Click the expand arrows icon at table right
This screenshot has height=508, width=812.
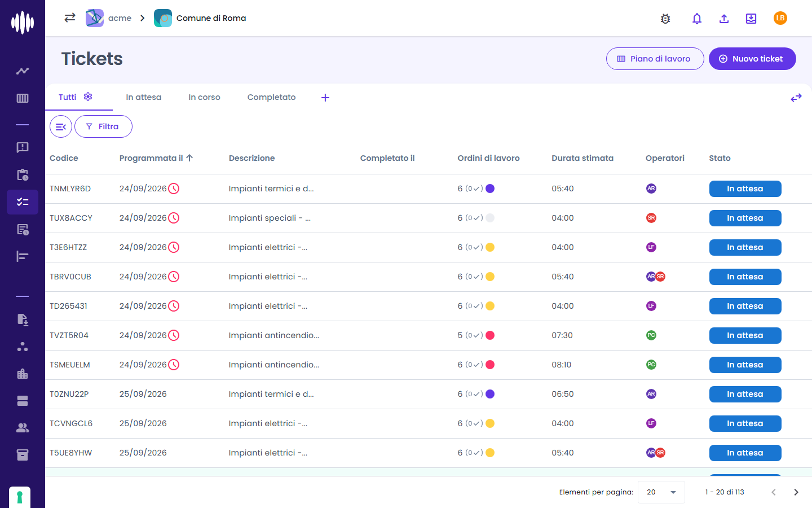click(x=796, y=98)
